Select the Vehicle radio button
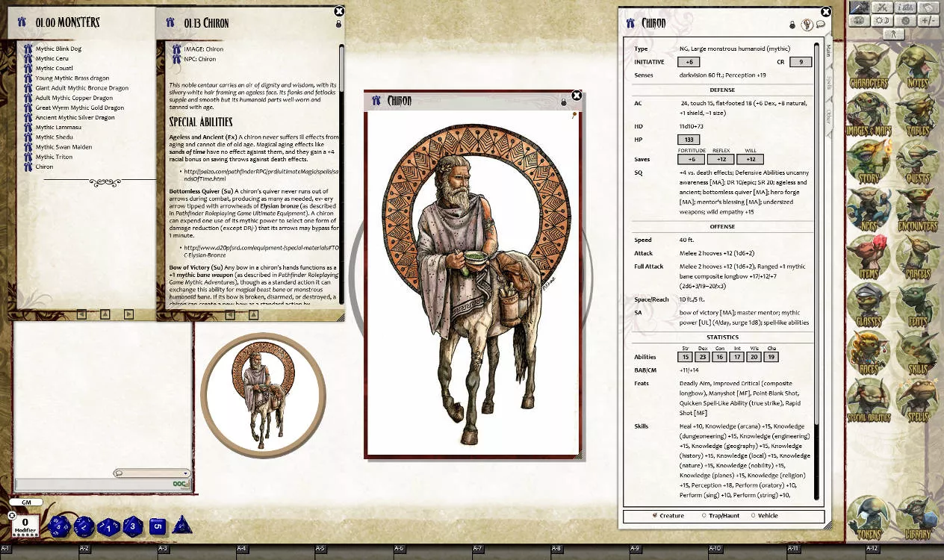 pyautogui.click(x=752, y=515)
